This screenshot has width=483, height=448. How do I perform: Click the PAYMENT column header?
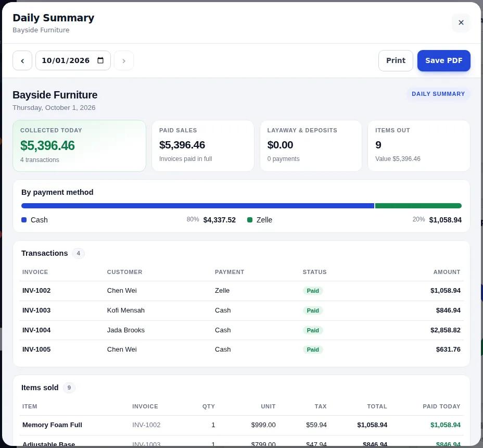(x=230, y=272)
